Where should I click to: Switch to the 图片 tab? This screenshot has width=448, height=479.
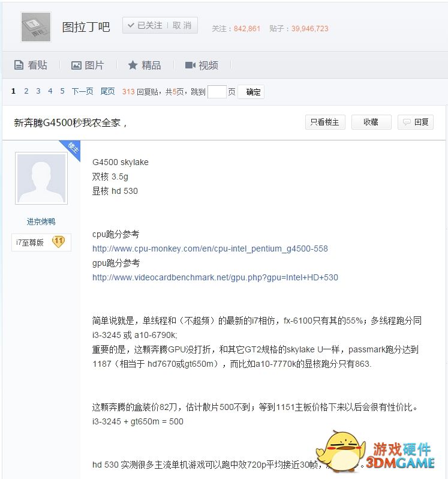(x=88, y=65)
